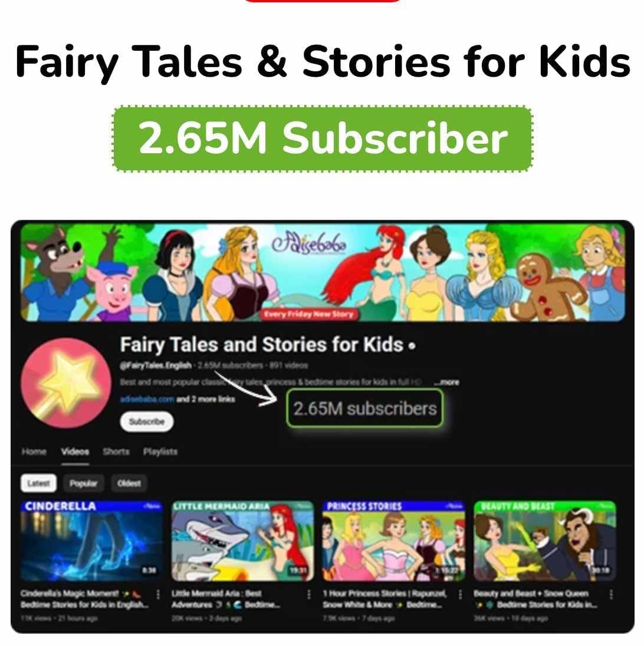
Task: Select the Oldest filter chip
Action: [129, 483]
